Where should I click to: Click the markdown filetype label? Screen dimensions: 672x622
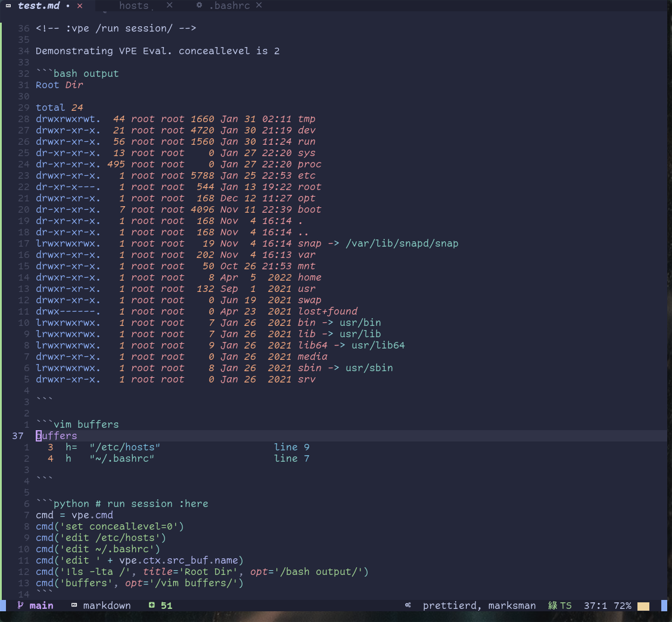point(107,606)
